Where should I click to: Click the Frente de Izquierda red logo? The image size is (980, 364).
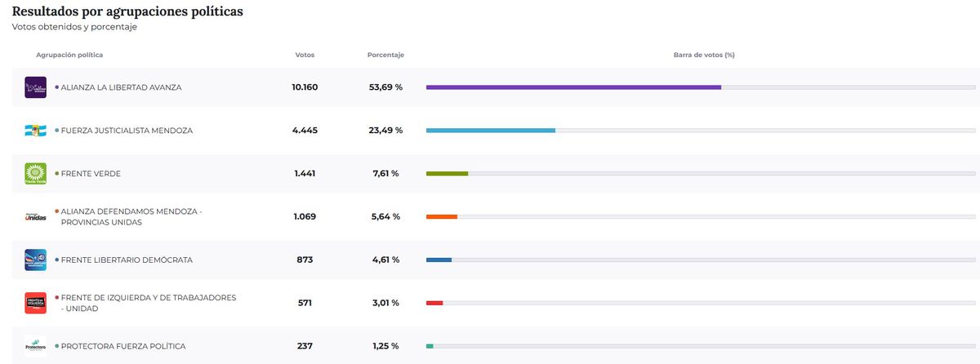(35, 303)
